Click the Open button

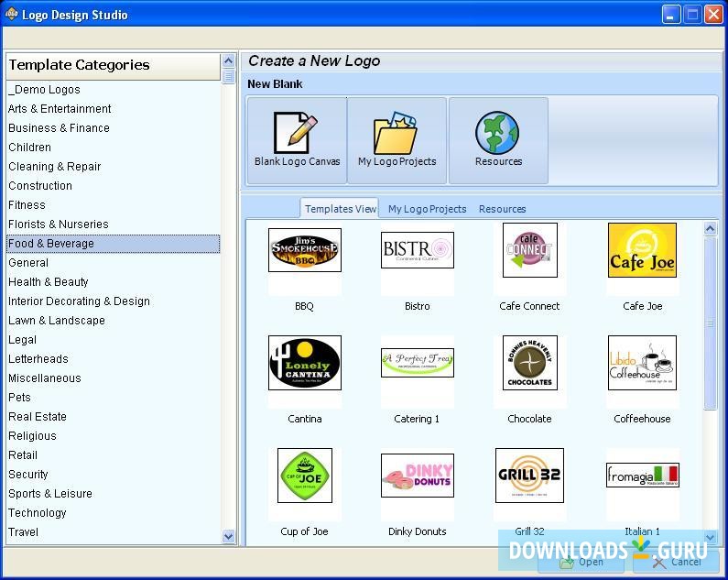[x=581, y=562]
